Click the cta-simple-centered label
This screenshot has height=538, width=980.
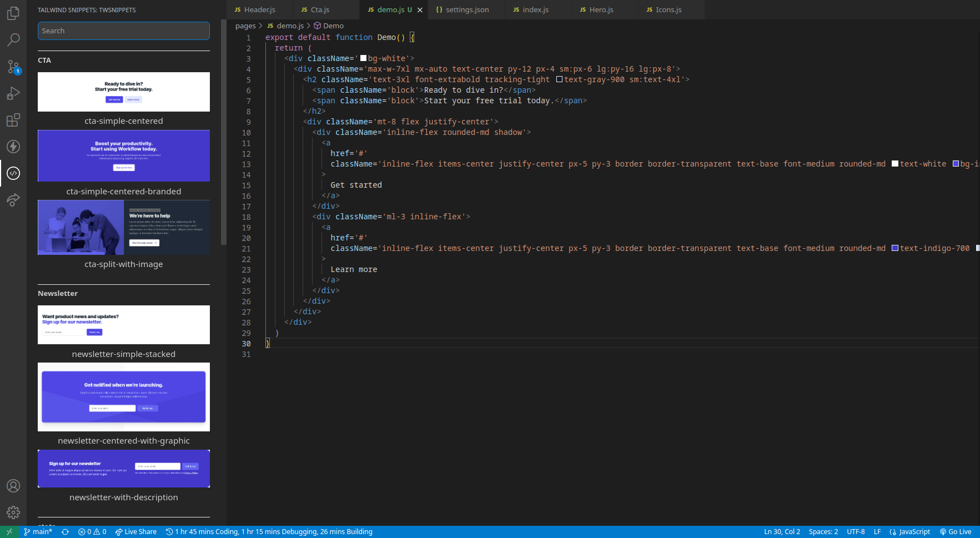pyautogui.click(x=124, y=121)
